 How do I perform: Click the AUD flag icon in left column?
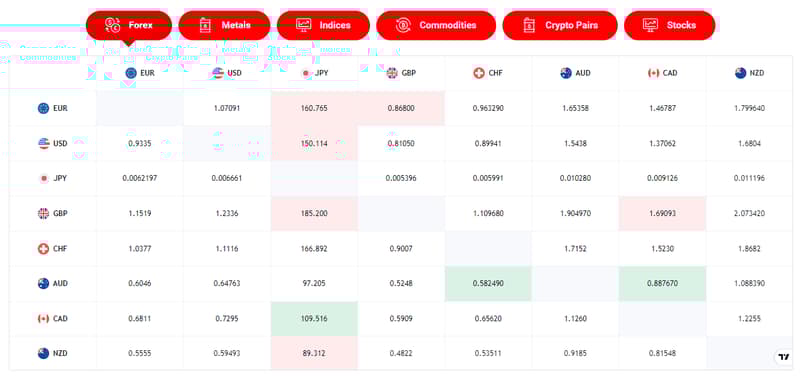tap(43, 284)
